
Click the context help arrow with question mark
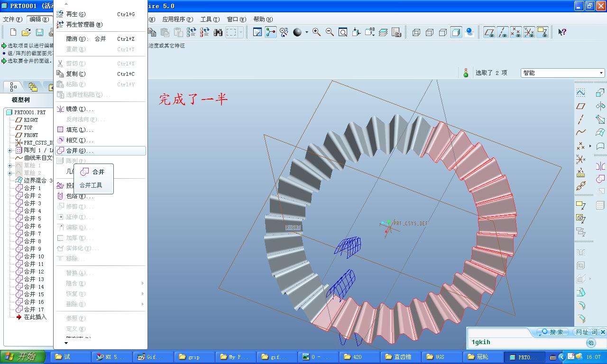point(562,32)
